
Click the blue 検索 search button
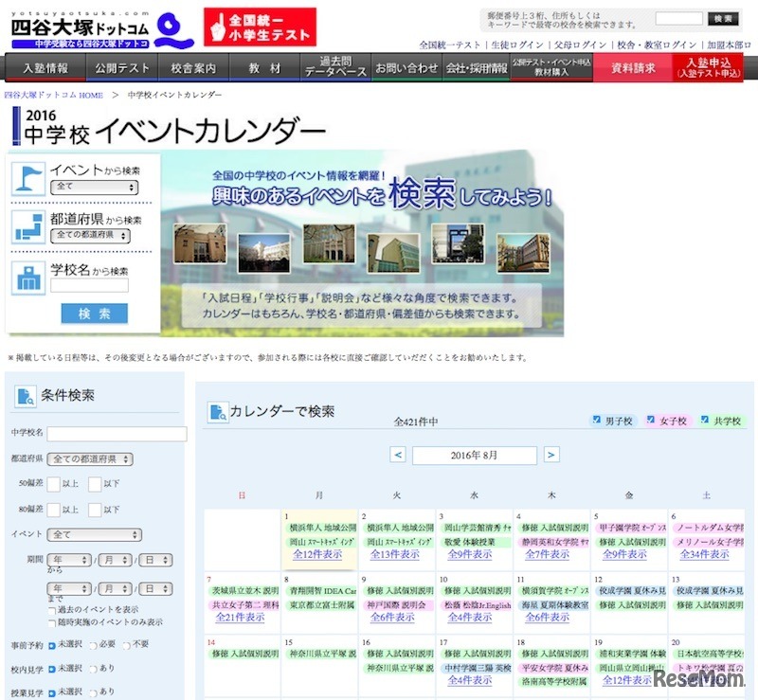coord(94,313)
